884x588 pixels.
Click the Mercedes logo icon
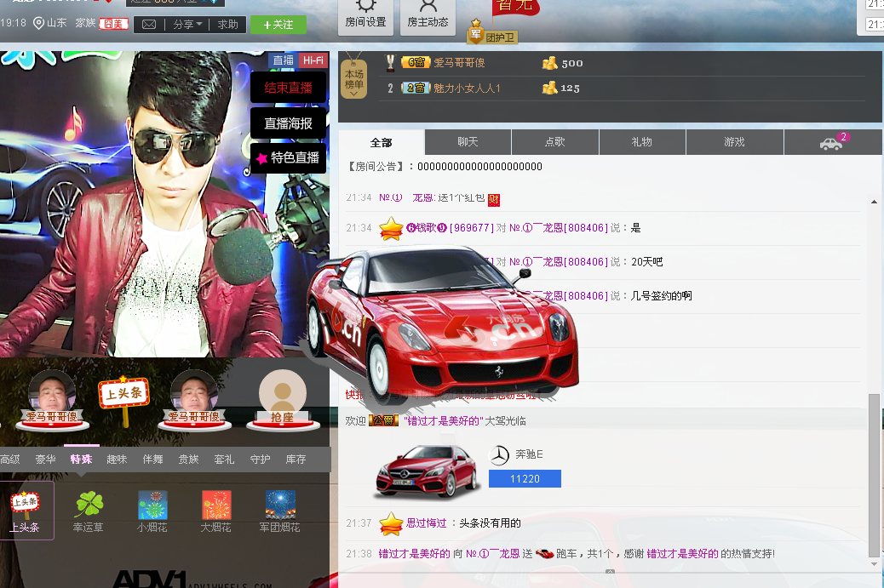pos(499,455)
